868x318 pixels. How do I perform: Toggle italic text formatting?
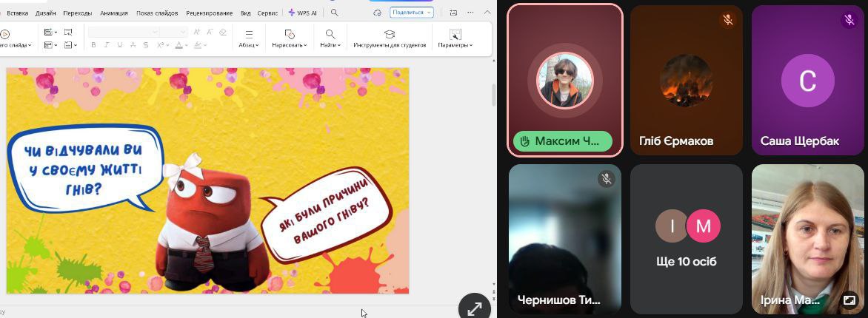[107, 45]
